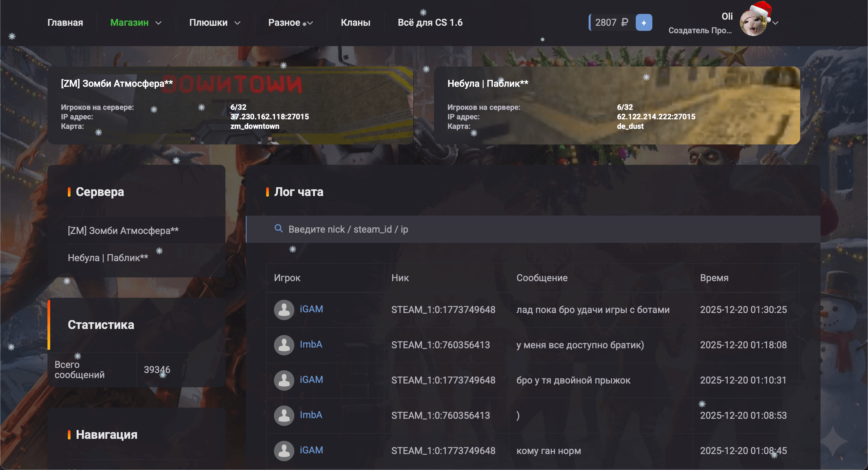Expand the Магазин dropdown chevron
The image size is (868, 470).
coord(158,23)
